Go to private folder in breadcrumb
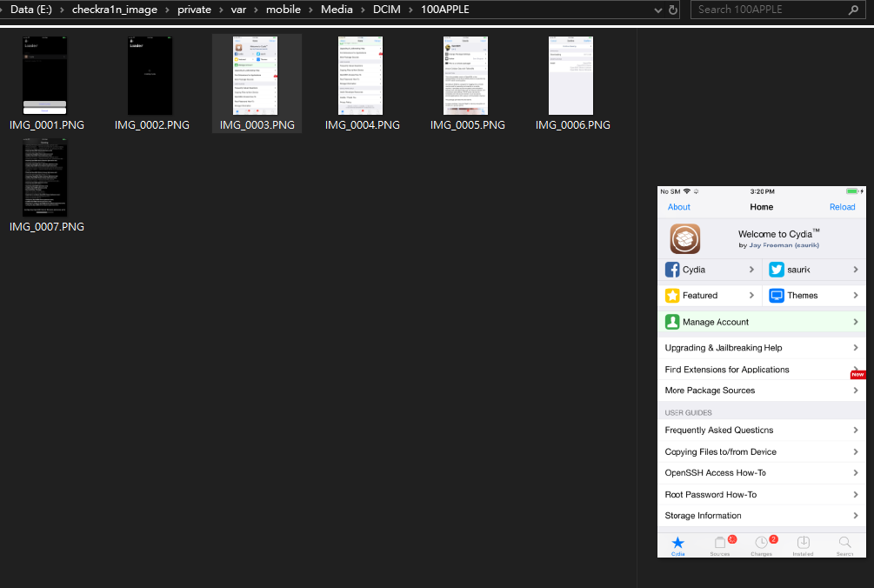The height and width of the screenshot is (588, 874). click(x=194, y=10)
